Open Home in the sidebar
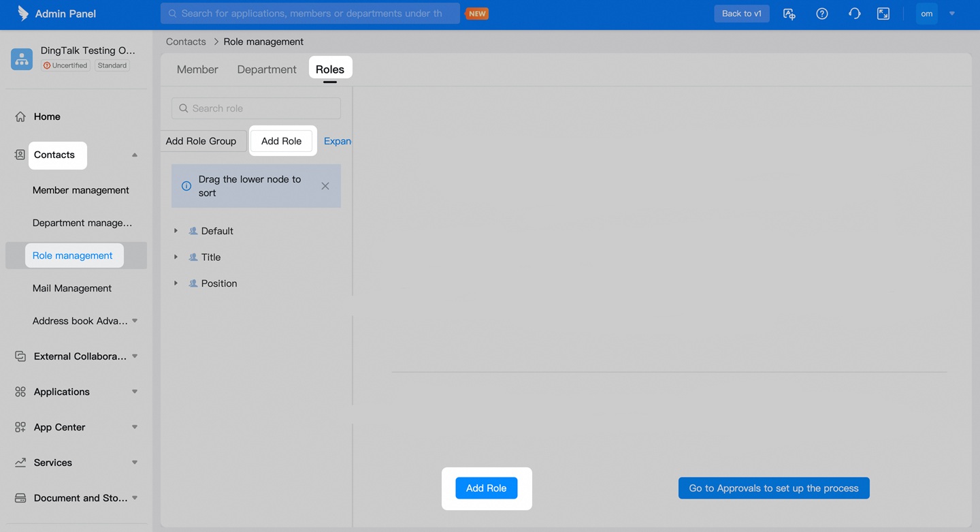Viewport: 980px width, 532px height. 47,116
